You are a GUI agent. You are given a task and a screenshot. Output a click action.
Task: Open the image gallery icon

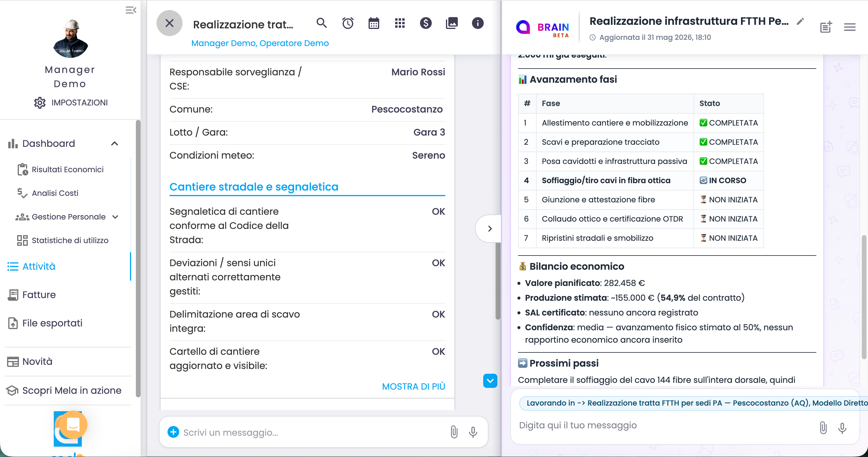click(x=452, y=23)
